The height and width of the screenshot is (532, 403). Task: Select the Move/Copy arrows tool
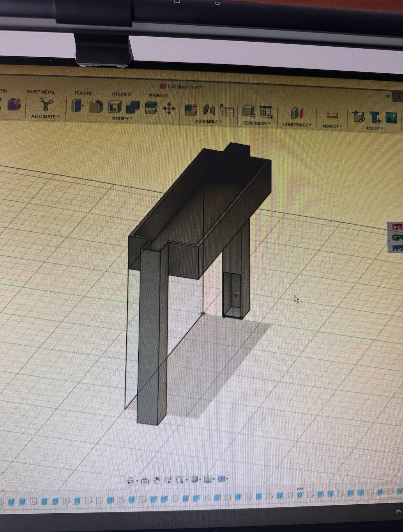tap(169, 109)
